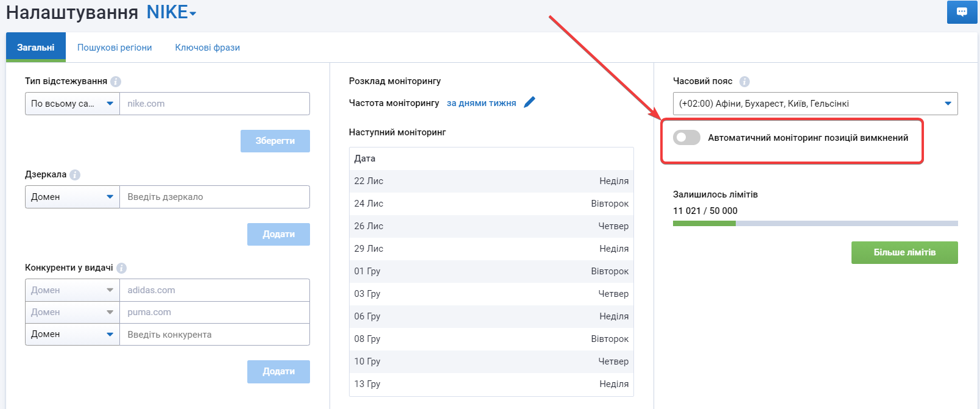Click the за днями тижня link

[x=481, y=103]
